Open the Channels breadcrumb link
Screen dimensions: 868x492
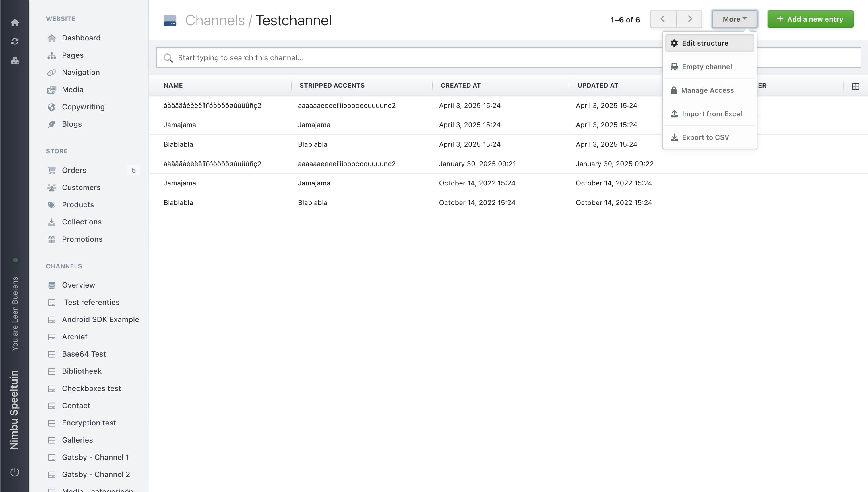pos(214,20)
